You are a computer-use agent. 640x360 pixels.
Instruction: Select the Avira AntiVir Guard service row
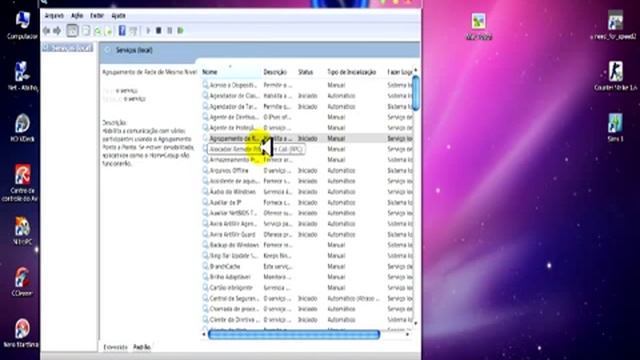(x=307, y=234)
